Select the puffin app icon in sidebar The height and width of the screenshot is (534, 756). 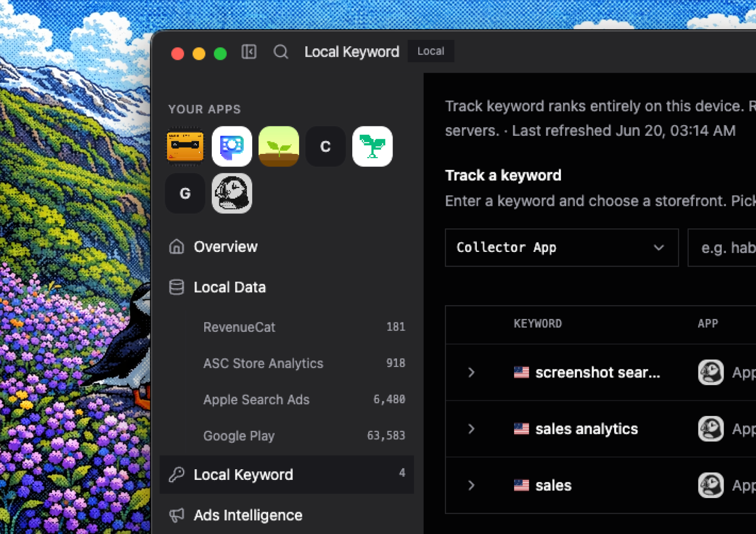[232, 193]
